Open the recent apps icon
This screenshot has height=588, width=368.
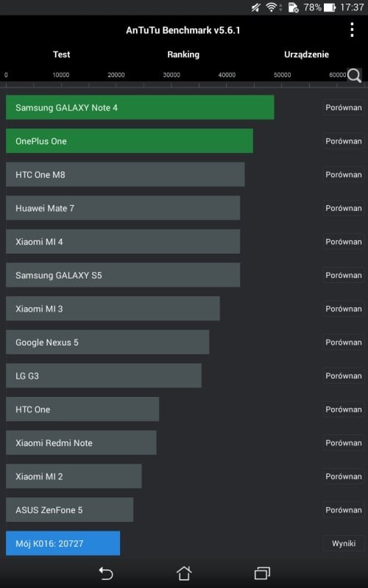[x=262, y=573]
